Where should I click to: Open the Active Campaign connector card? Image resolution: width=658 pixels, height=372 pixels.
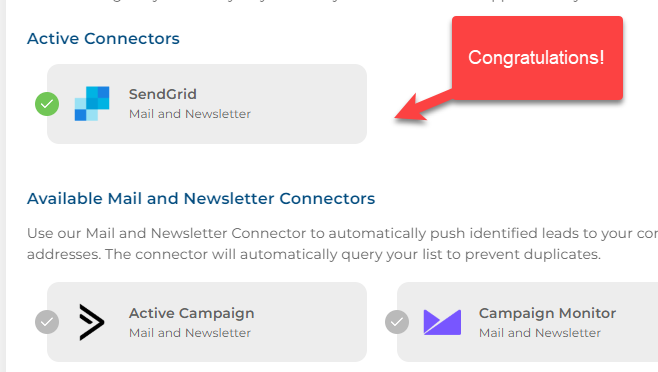point(207,322)
